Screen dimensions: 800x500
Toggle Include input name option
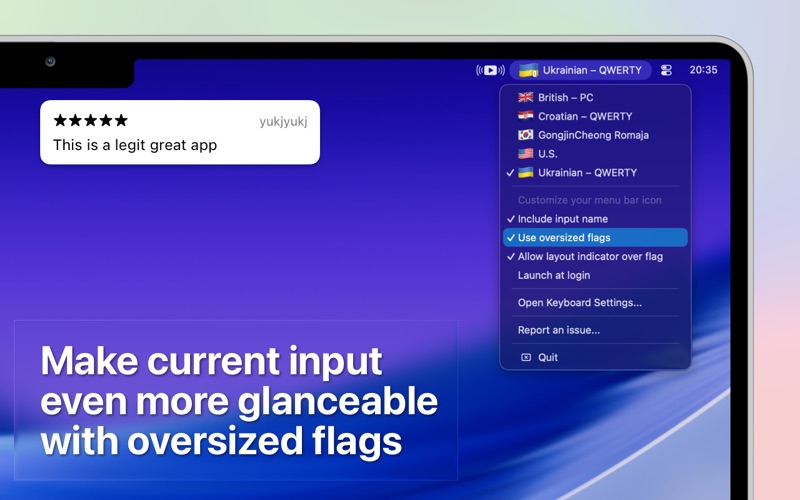[595, 219]
